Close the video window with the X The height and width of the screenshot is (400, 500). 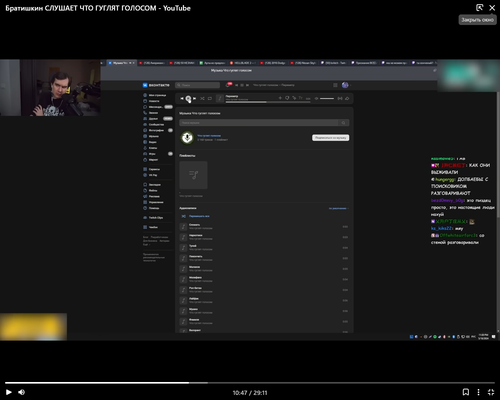point(492,8)
